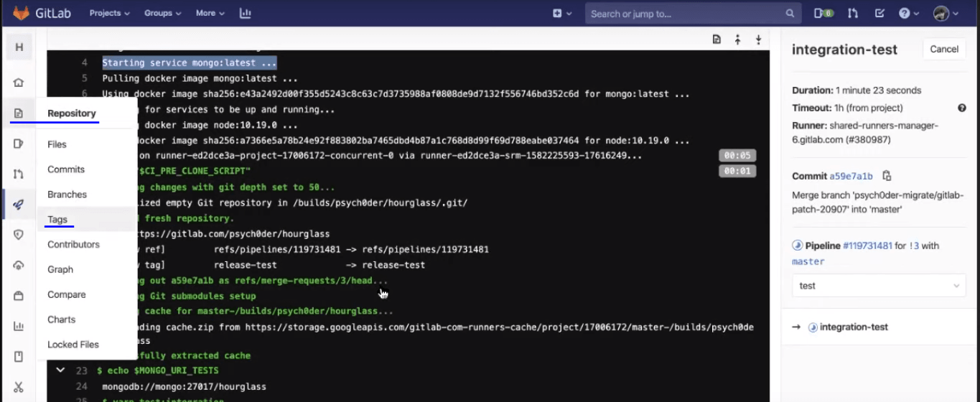
Task: Open the activity chart icon in navbar
Action: [x=245, y=13]
